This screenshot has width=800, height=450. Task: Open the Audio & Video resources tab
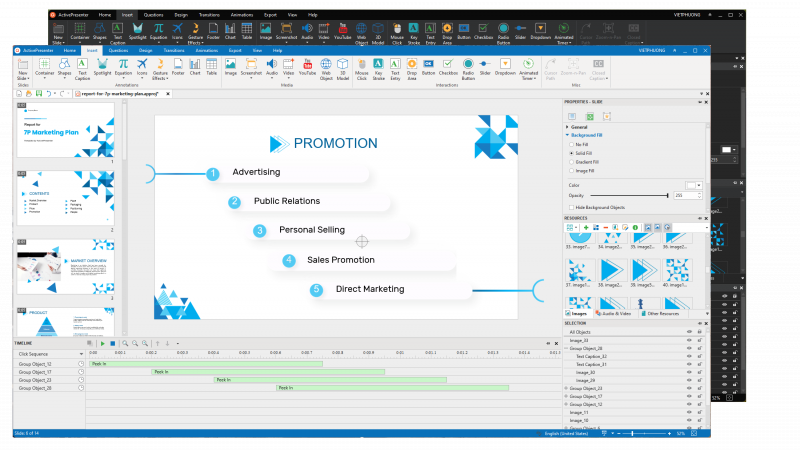coord(614,313)
